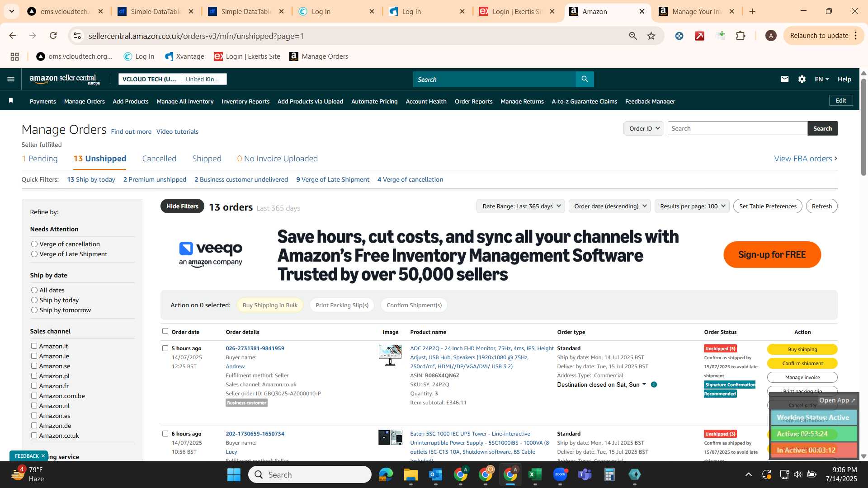Click the Sign-up for FREE banner button
The width and height of the screenshot is (868, 488).
click(772, 254)
